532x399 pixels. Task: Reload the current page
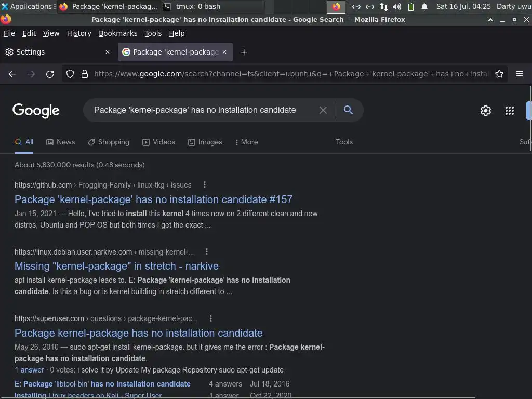[x=50, y=74]
